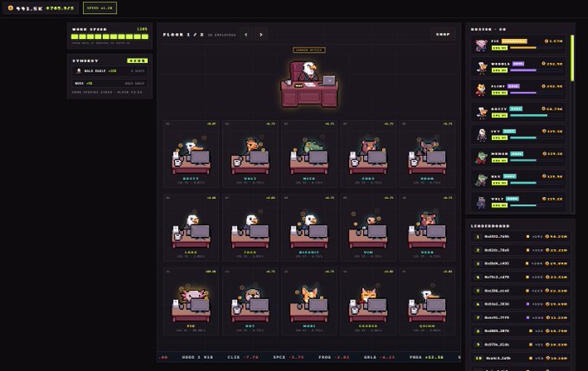The image size is (588, 371).
Task: Select the Bald Eagle synergy row
Action: pos(110,71)
